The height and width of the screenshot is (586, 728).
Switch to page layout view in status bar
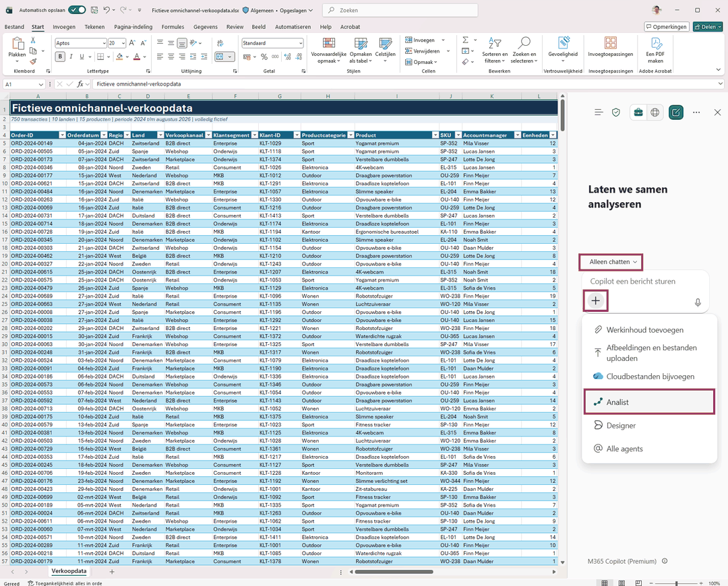point(621,583)
